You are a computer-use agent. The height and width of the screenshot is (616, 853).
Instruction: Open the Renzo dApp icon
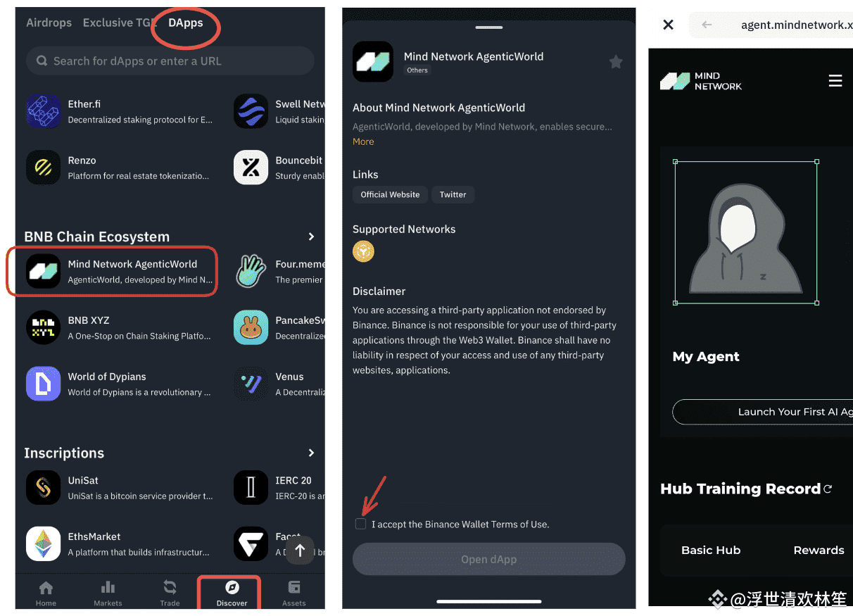pyautogui.click(x=44, y=168)
